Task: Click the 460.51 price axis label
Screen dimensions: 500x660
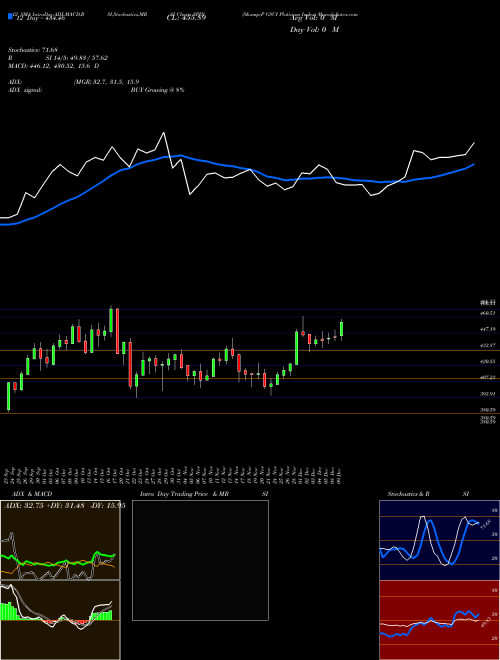Action: (x=488, y=313)
